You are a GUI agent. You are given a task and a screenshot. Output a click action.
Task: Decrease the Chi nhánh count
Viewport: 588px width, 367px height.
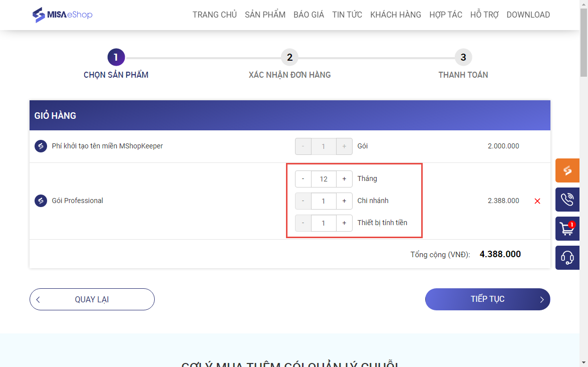click(303, 201)
